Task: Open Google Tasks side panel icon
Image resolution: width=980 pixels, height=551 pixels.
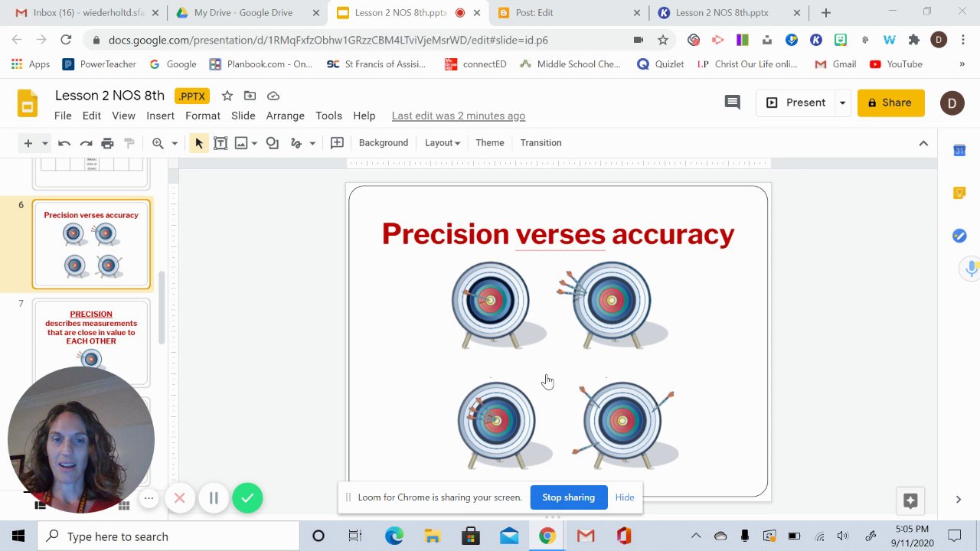Action: (x=959, y=236)
